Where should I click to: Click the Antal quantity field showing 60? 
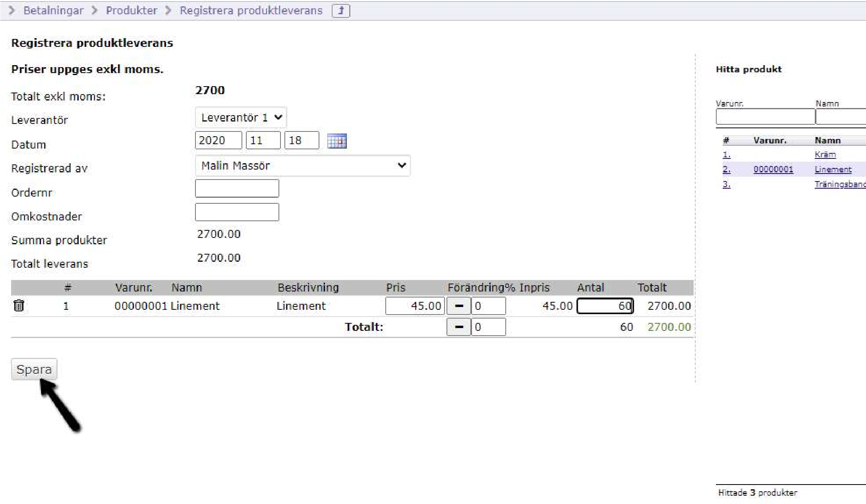605,306
